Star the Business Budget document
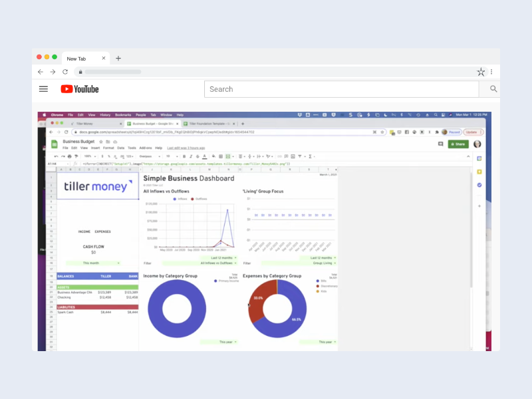The height and width of the screenshot is (399, 532). (x=101, y=142)
